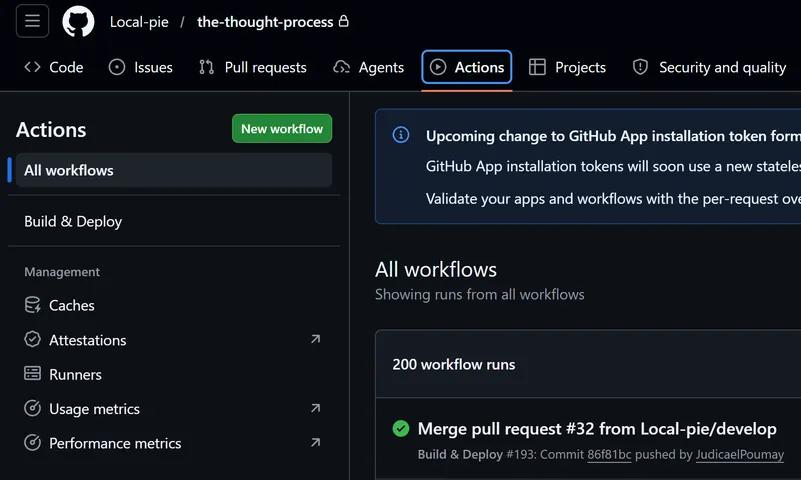Image resolution: width=801 pixels, height=480 pixels.
Task: Click the "All workflows" main heading
Action: coord(436,269)
